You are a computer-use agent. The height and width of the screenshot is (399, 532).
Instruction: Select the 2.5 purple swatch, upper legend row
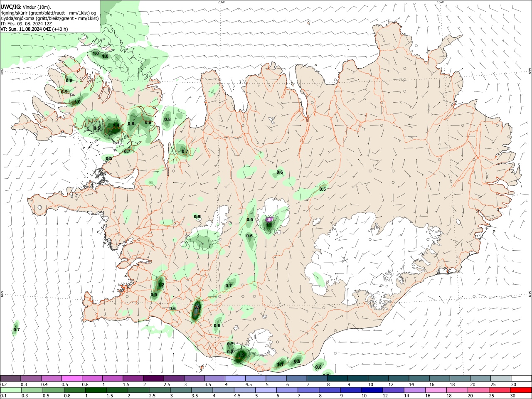coord(173,378)
